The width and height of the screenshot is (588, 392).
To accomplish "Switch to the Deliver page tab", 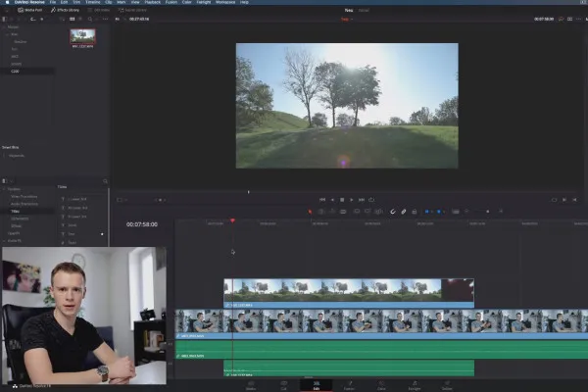I will (447, 385).
